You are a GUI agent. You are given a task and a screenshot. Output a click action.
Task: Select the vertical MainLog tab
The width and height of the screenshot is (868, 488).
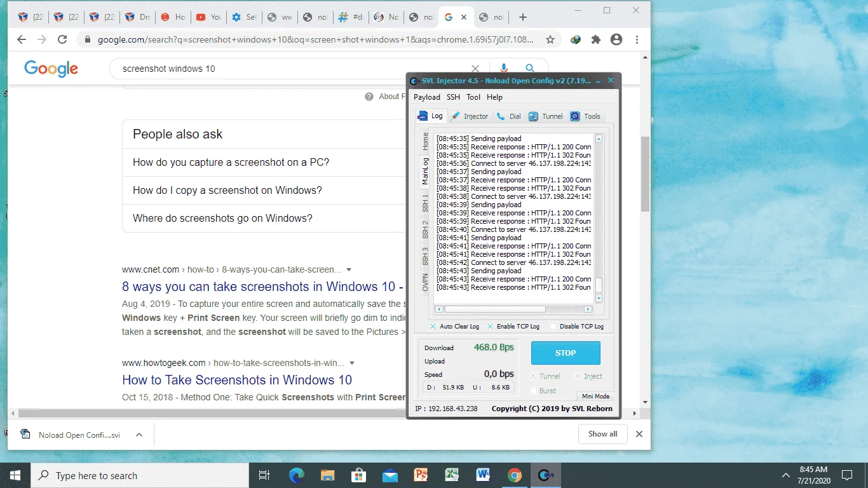point(426,171)
